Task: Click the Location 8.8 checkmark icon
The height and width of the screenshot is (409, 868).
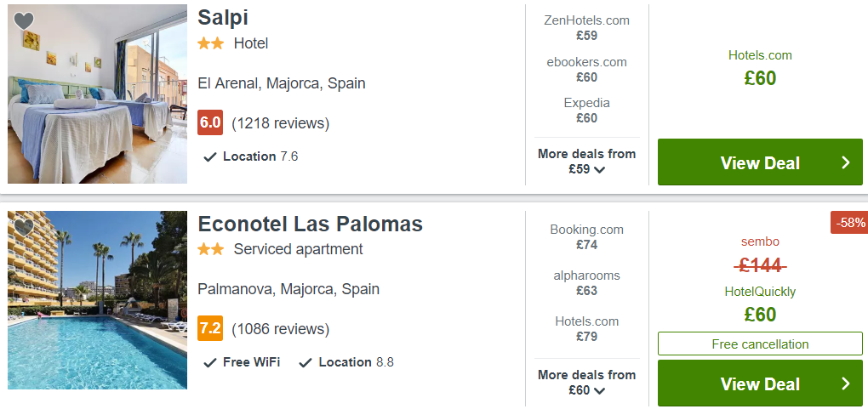Action: [306, 363]
